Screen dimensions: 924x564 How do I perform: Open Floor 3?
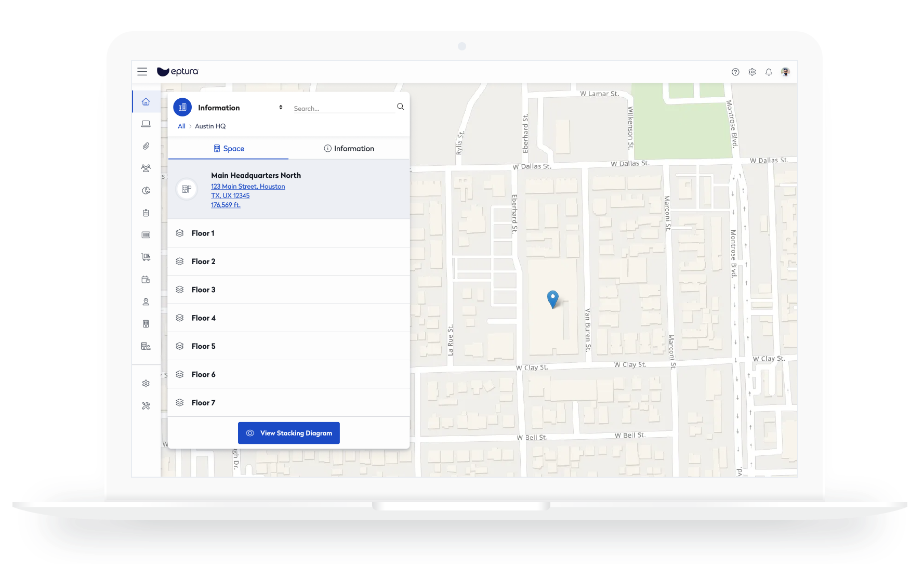(289, 290)
